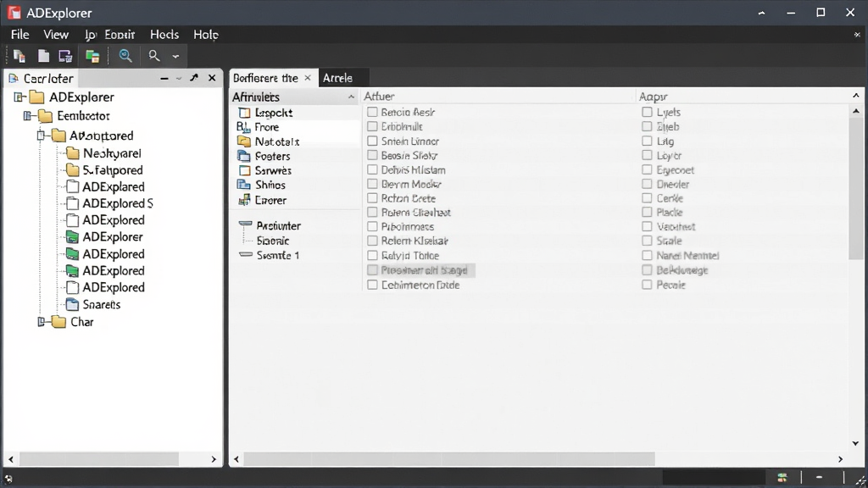The width and height of the screenshot is (868, 488).
Task: Click the S.fatpored folder icon
Action: [73, 169]
